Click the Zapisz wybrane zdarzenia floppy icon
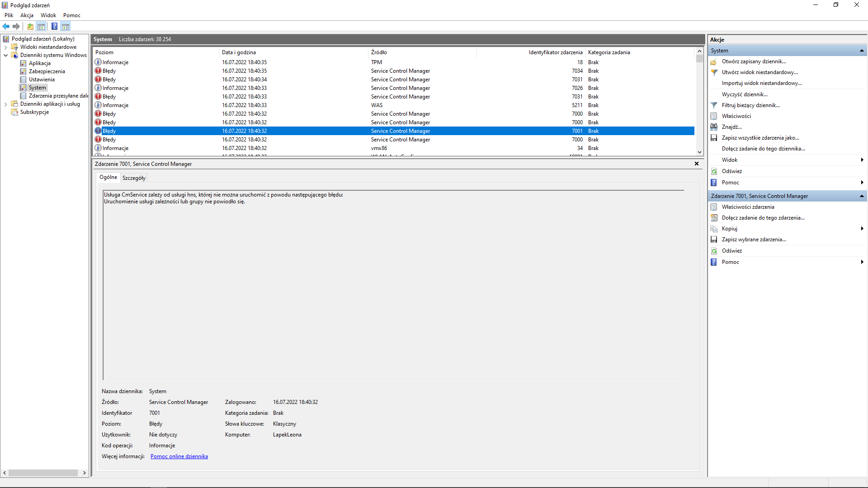 click(x=714, y=239)
